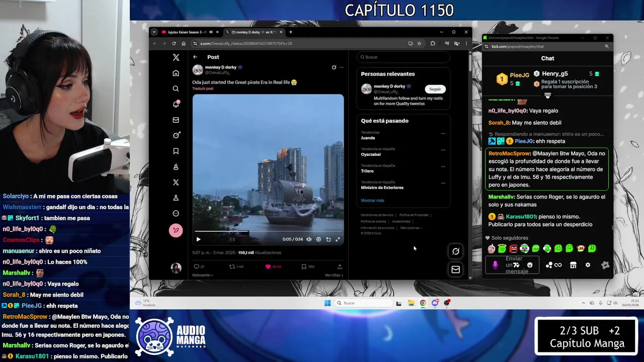Expand Kick chat leaderboard arrow
Image resolution: width=644 pixels, height=362 pixels.
tap(547, 96)
